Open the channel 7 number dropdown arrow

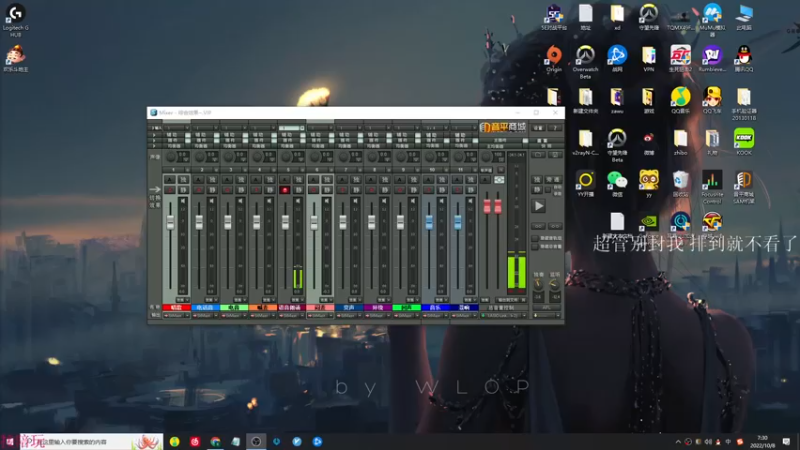point(359,170)
